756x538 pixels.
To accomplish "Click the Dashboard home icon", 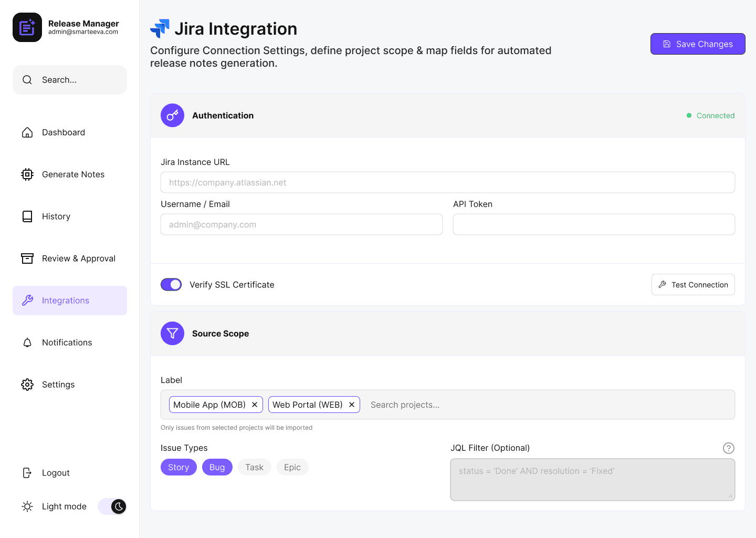I will click(27, 132).
